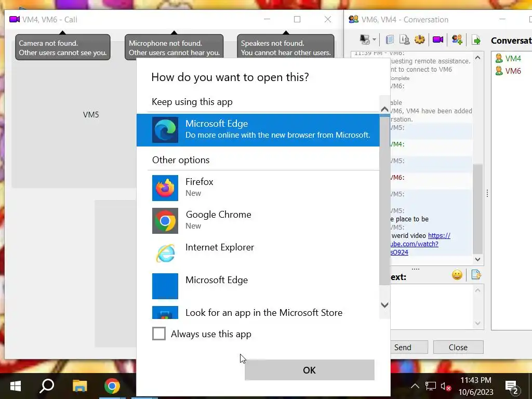The image size is (532, 399).
Task: Open the emoji smiley picker
Action: point(457,275)
